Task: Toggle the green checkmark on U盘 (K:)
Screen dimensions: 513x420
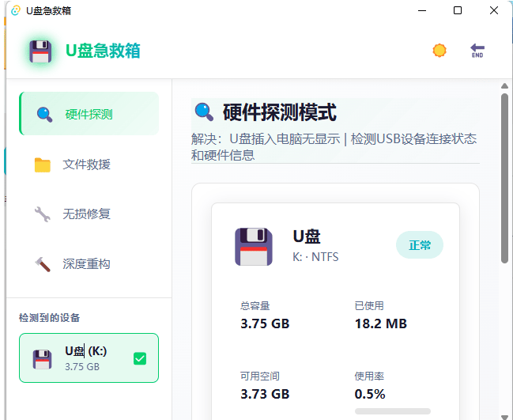Action: [140, 358]
